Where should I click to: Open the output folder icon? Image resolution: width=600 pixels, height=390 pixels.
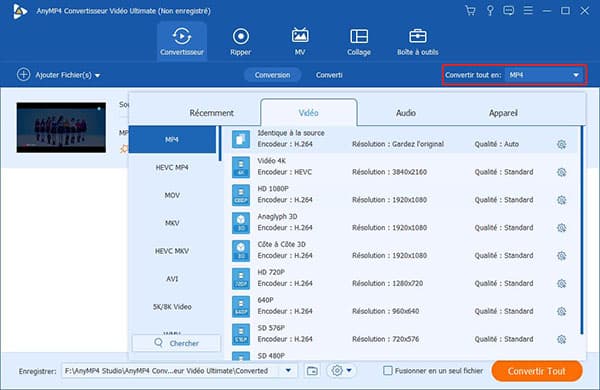tap(312, 370)
